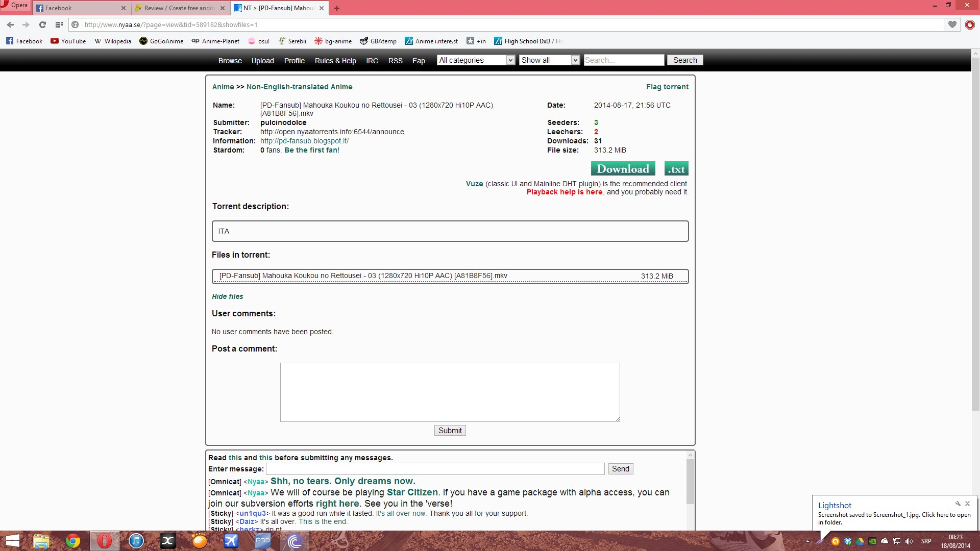Click the .txt button

click(x=676, y=169)
